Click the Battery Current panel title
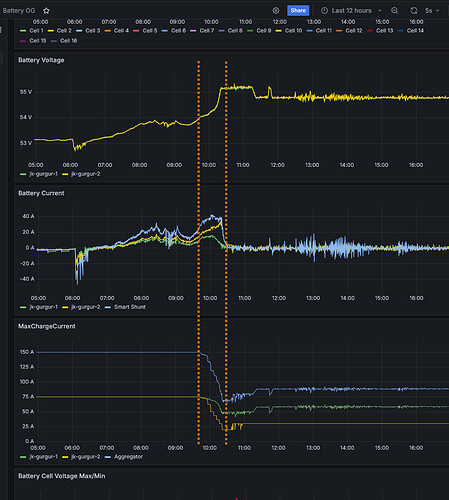 click(x=41, y=193)
